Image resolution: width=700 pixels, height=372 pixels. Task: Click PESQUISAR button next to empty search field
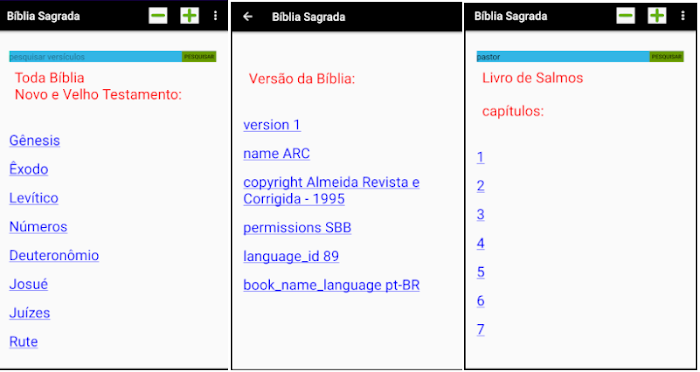click(199, 57)
